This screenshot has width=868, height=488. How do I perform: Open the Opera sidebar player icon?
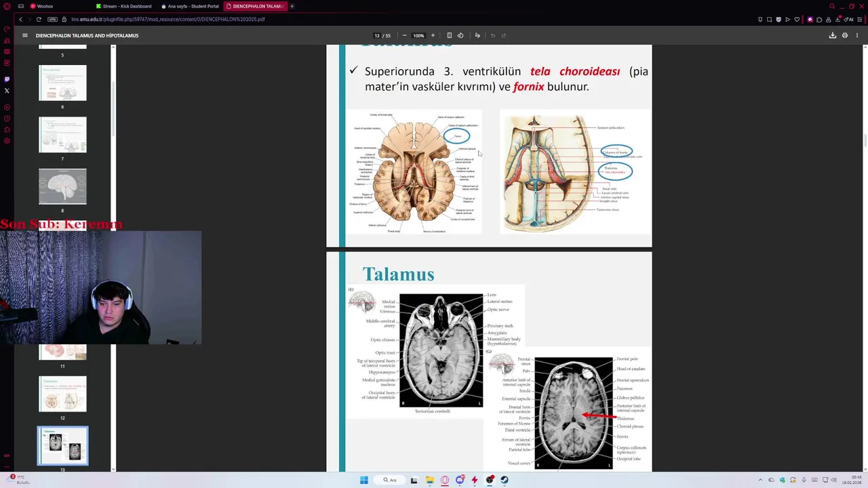tap(7, 107)
